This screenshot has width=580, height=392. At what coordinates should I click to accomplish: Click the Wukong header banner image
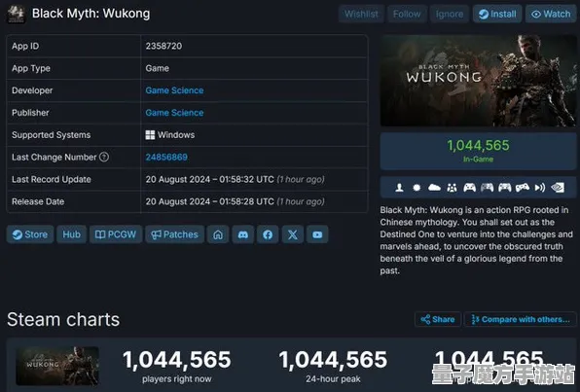(x=478, y=81)
